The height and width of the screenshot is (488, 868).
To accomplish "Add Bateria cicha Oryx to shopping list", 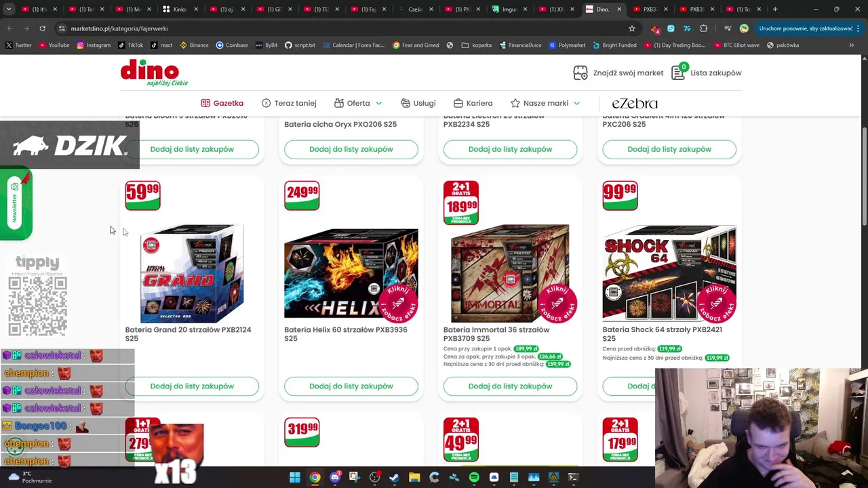I will pyautogui.click(x=351, y=149).
